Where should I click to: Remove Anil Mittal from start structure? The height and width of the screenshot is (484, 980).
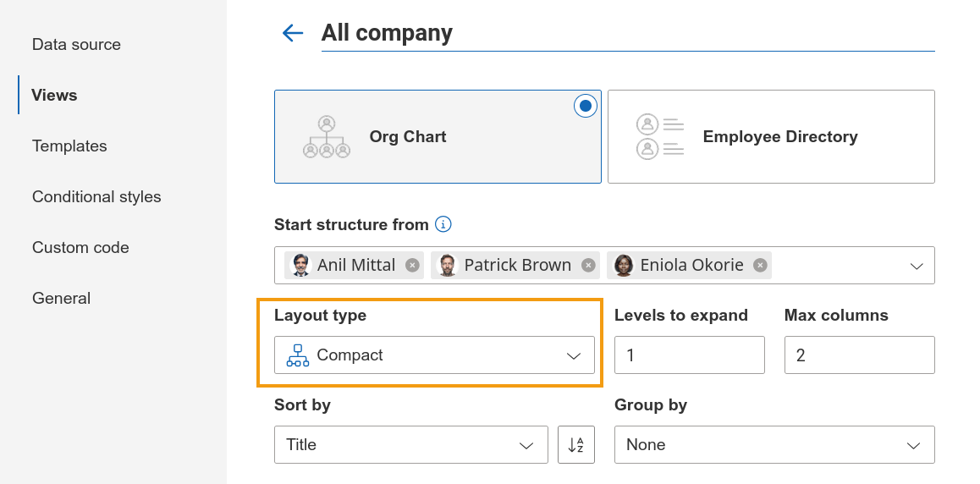412,266
